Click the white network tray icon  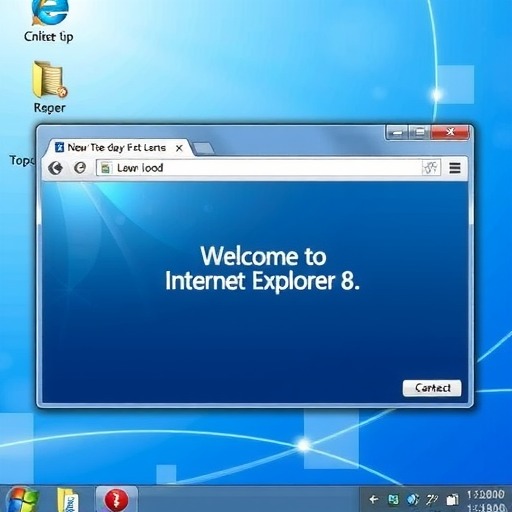(452, 500)
